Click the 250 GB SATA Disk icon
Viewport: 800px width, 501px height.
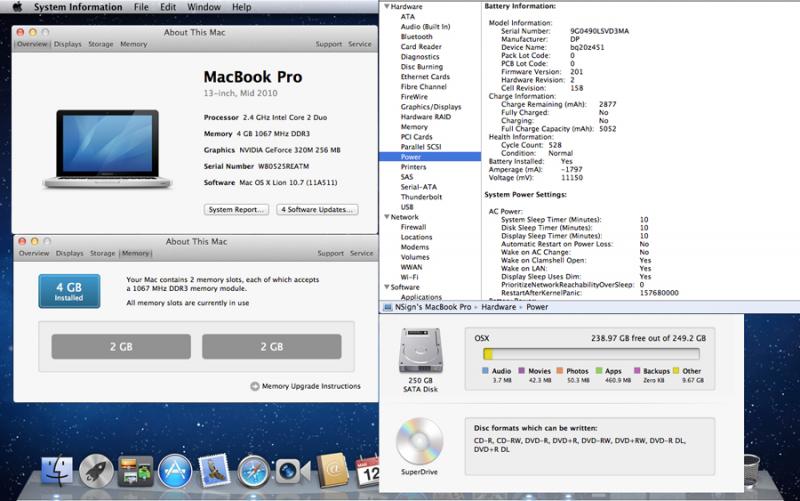(420, 351)
